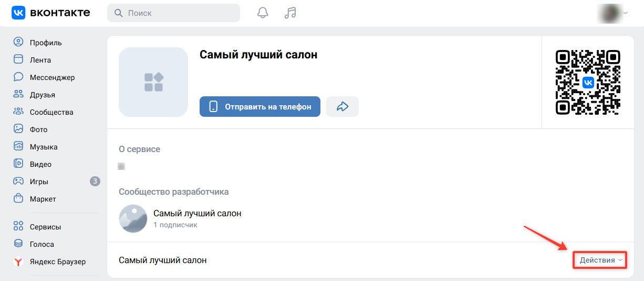Screen dimensions: 644x281
Task: Click the ВКОНТАКТЕ wordmark
Action: click(x=60, y=13)
